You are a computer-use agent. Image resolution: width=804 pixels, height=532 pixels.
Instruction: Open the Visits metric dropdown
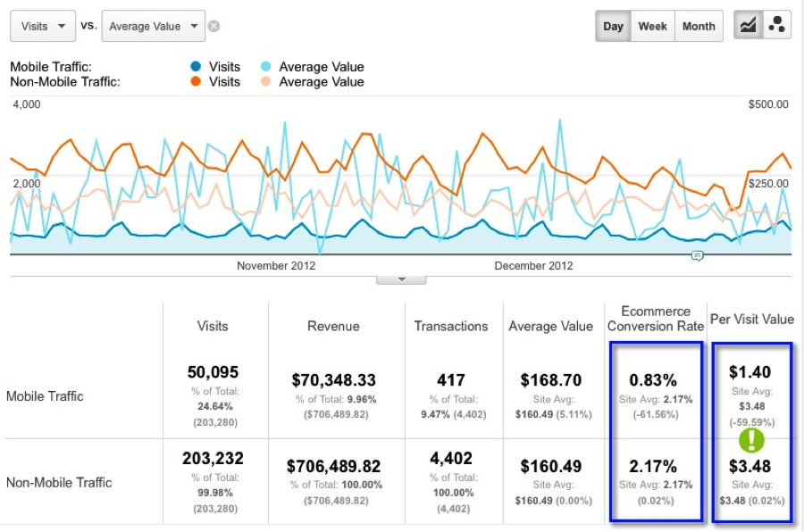(42, 26)
